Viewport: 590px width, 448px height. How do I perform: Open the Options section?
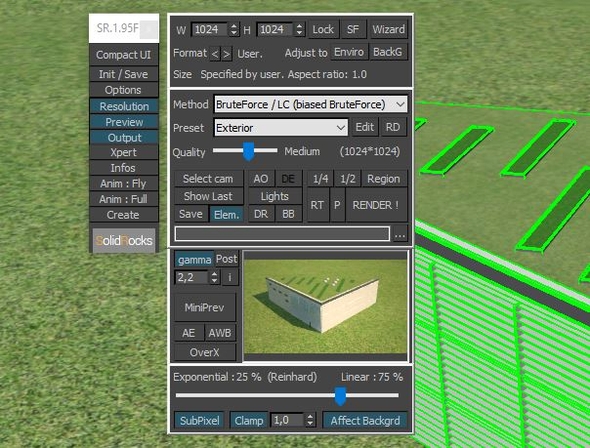(x=124, y=90)
